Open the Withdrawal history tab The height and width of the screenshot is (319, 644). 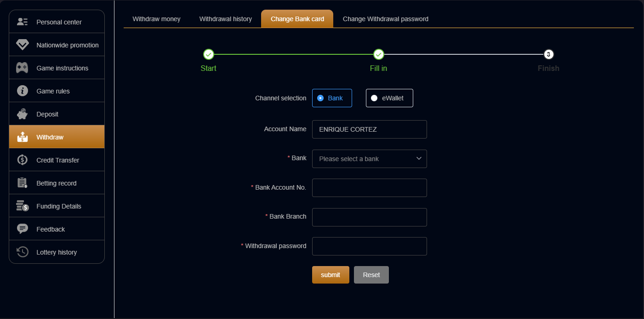point(225,19)
